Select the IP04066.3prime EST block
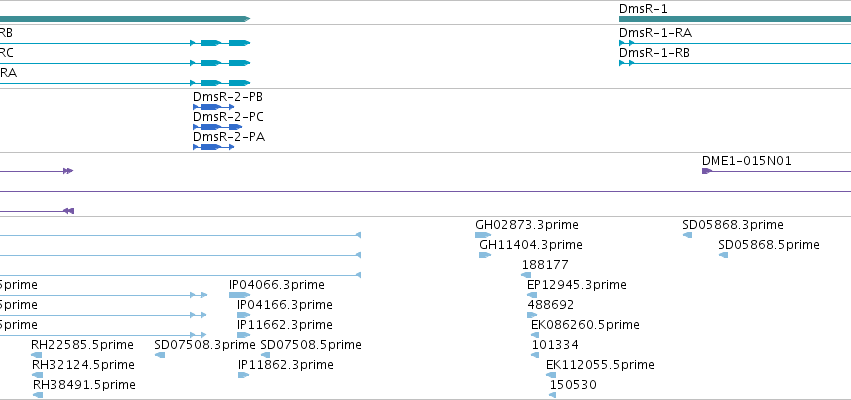This screenshot has height=400, width=851. pyautogui.click(x=239, y=295)
